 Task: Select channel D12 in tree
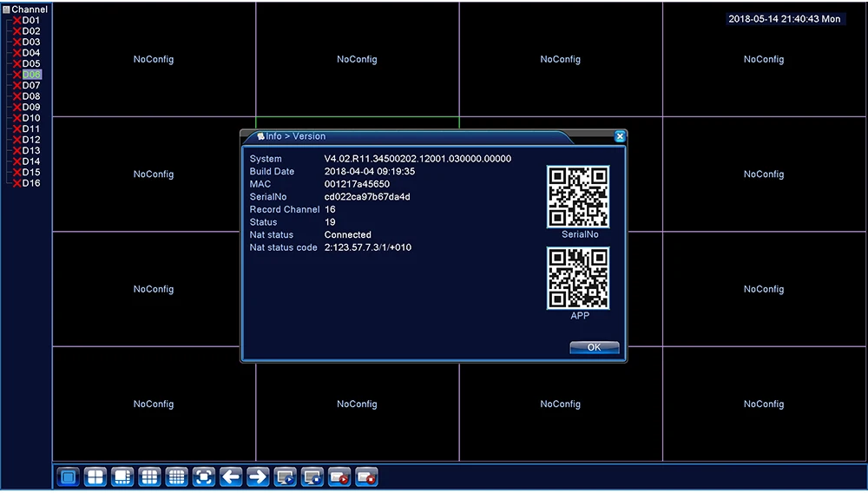click(31, 140)
